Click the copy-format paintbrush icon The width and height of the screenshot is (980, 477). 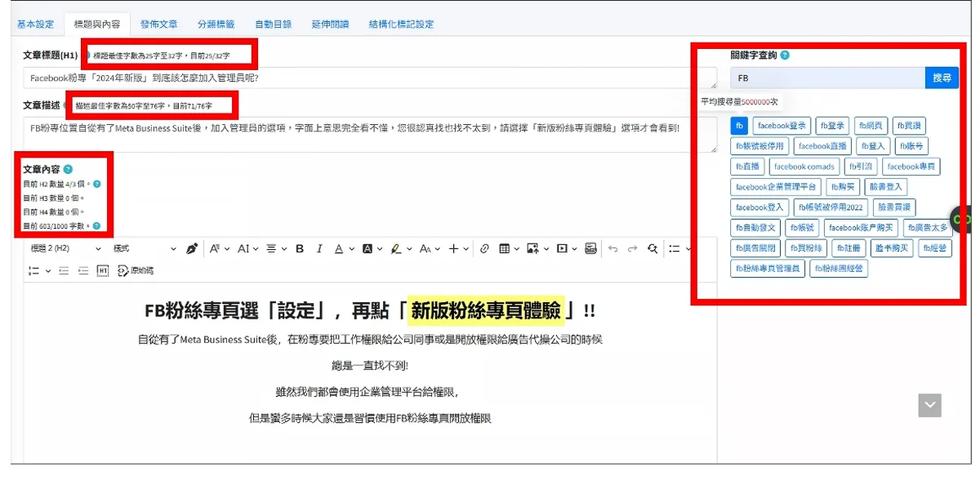pyautogui.click(x=192, y=249)
